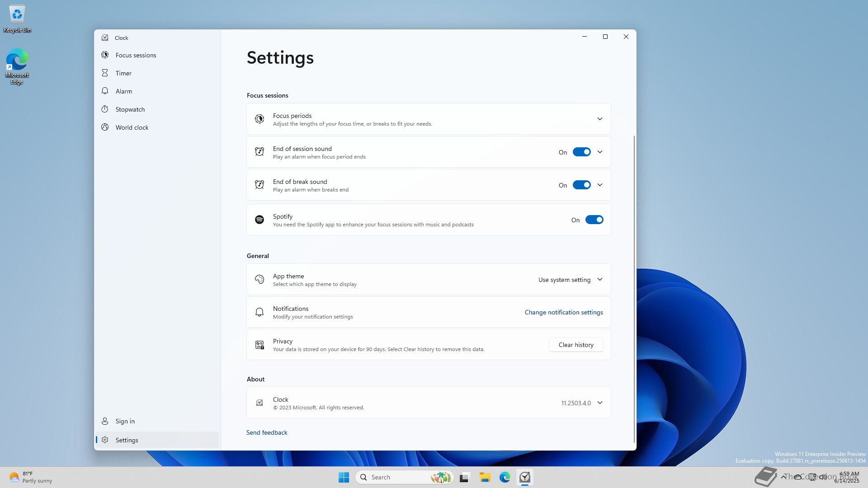This screenshot has height=488, width=868.
Task: Select the Settings item in the sidebar
Action: 127,440
